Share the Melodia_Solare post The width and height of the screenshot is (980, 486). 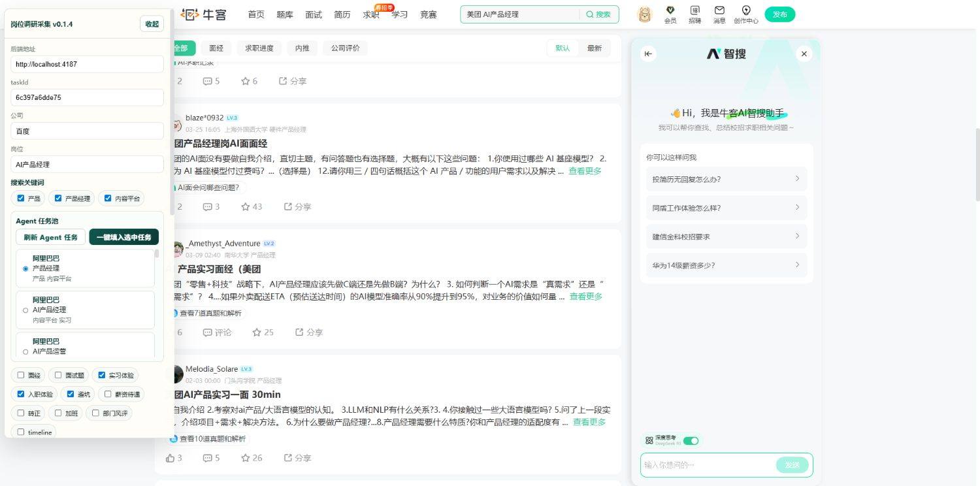[x=297, y=458]
